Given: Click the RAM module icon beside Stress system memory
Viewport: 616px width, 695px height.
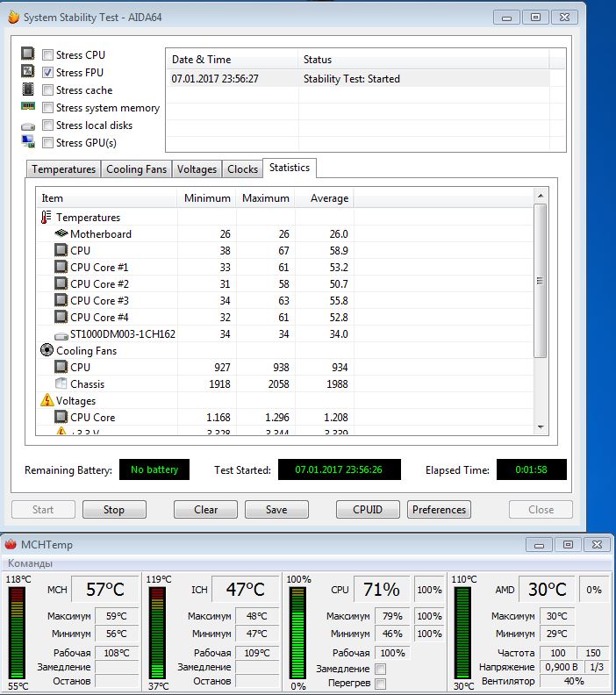Looking at the screenshot, I should (28, 106).
